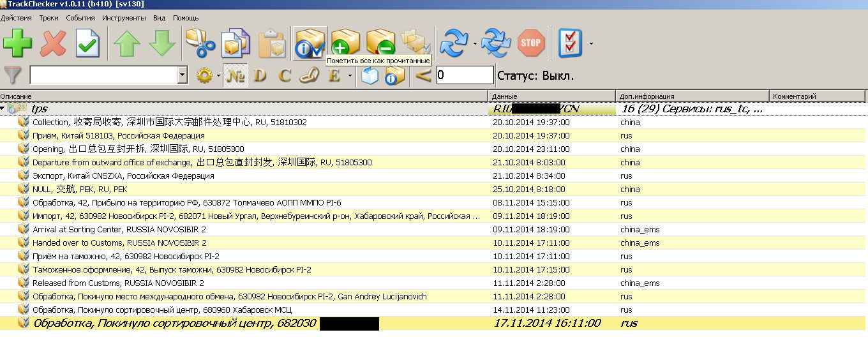Toggle the № numbering filter button
The image size is (868, 337).
pyautogui.click(x=237, y=76)
